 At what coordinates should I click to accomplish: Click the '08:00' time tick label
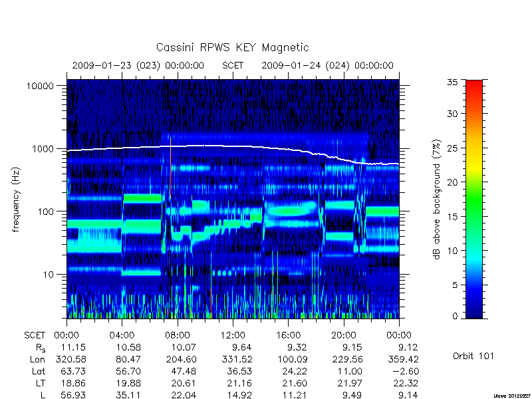click(177, 336)
